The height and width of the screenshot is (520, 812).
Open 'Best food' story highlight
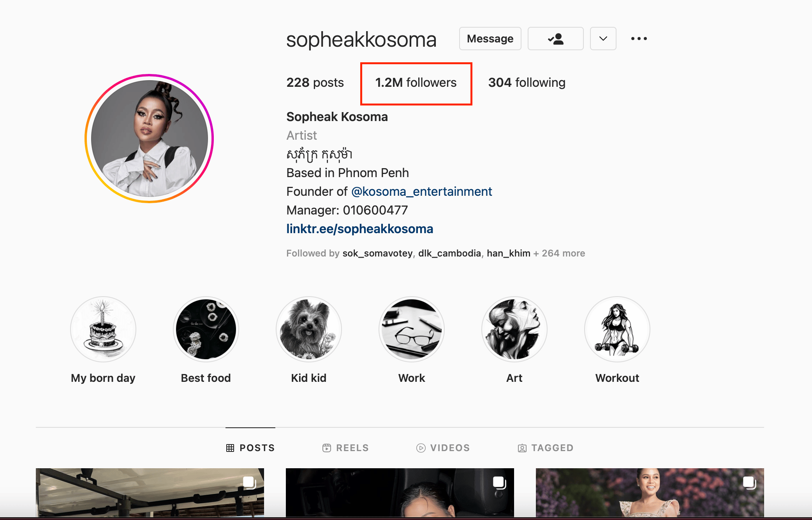tap(206, 329)
